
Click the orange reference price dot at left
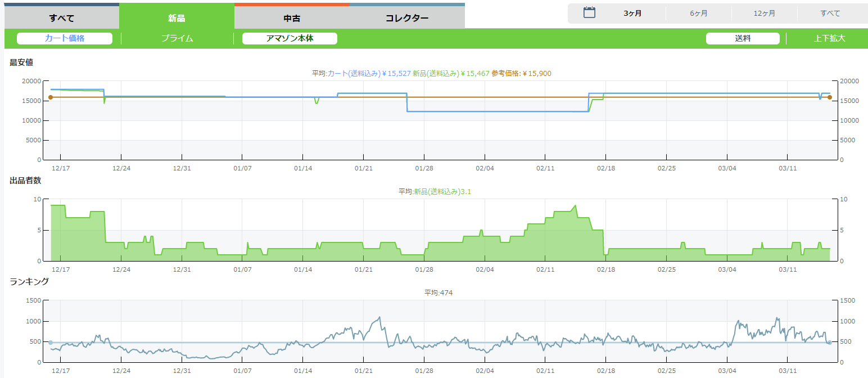51,97
